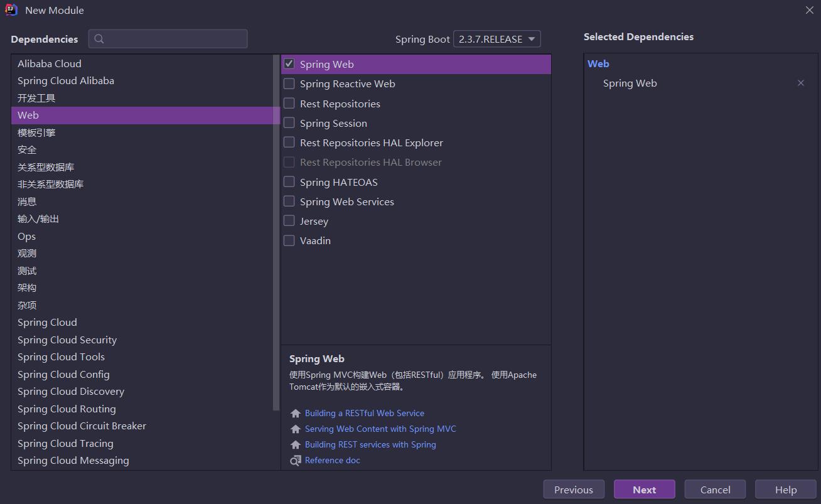Open Building a RESTful Web Service link
This screenshot has width=821, height=504.
[x=365, y=413]
